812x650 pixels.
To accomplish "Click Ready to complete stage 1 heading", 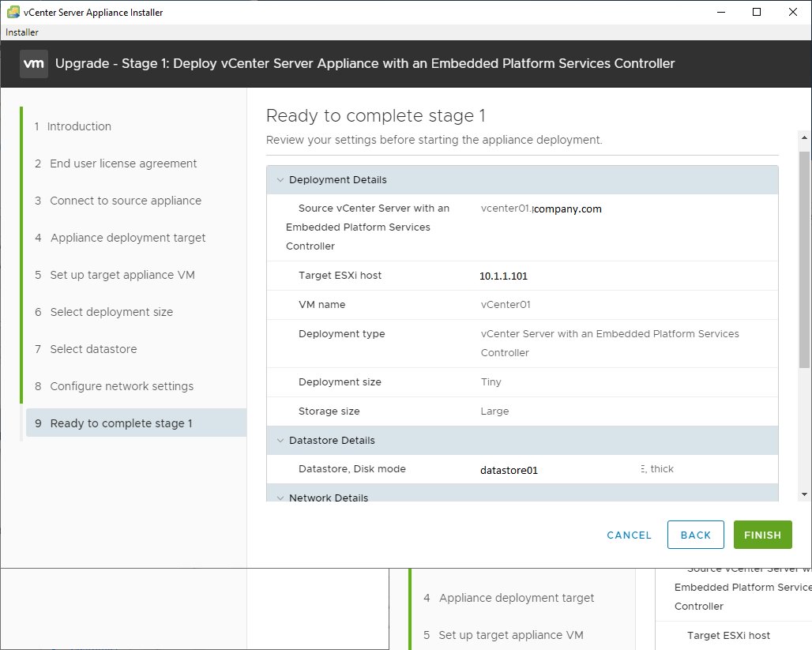I will 375,115.
